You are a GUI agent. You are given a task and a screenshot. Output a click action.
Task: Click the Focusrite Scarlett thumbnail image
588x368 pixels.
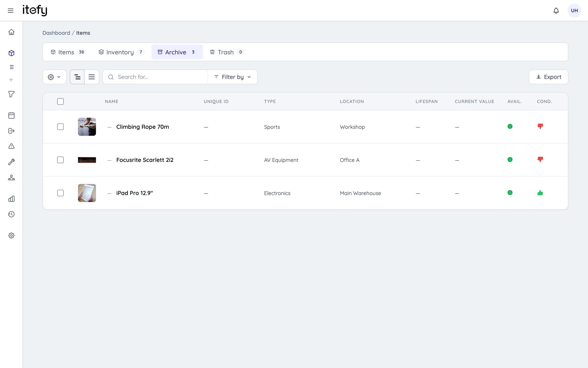click(87, 160)
